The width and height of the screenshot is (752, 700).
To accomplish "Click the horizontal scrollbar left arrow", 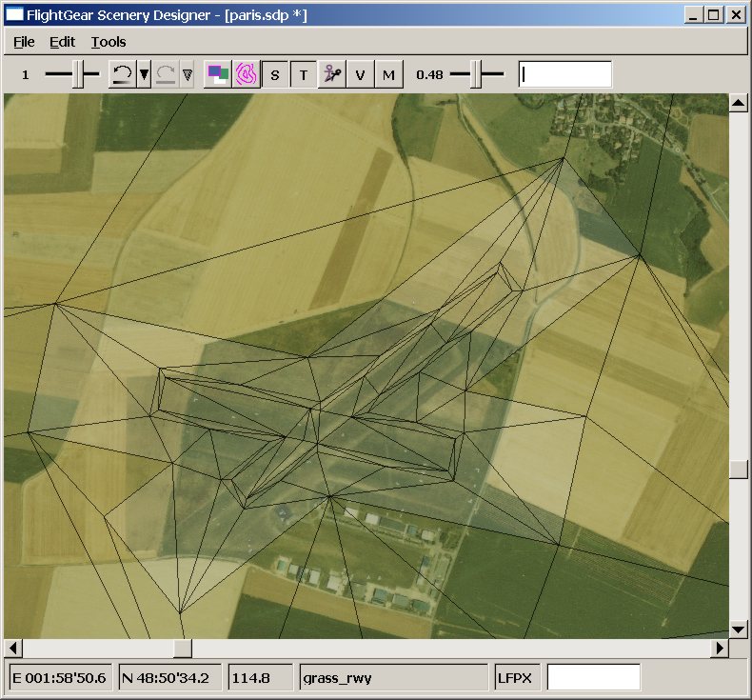I will [x=11, y=649].
